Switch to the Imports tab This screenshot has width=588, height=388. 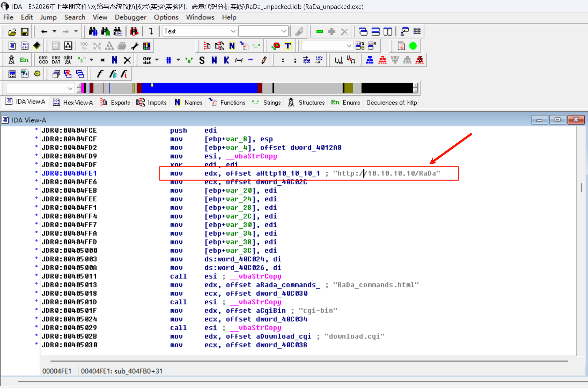pyautogui.click(x=151, y=102)
